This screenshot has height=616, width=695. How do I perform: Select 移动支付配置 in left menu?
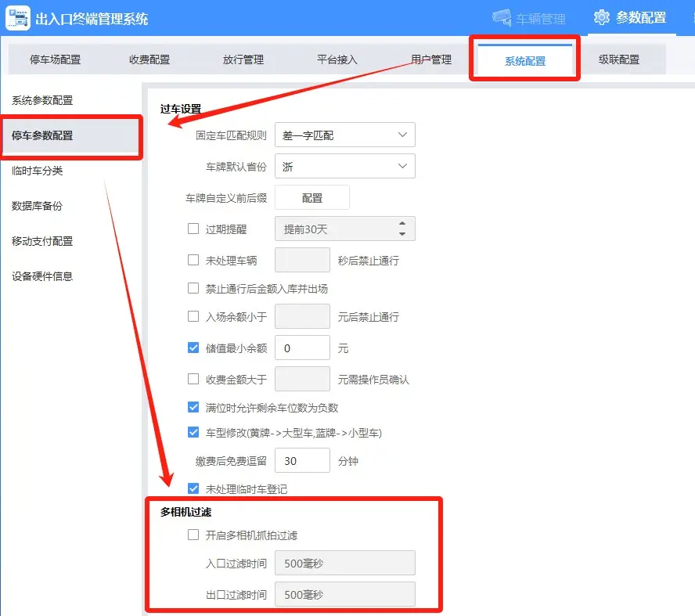(42, 241)
